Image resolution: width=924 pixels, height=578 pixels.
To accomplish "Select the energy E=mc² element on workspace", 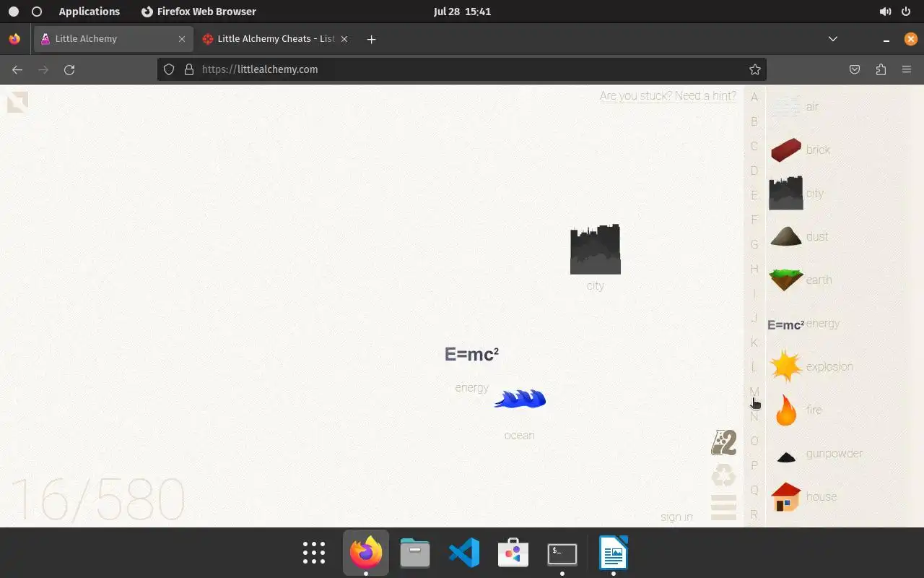I will click(x=471, y=354).
